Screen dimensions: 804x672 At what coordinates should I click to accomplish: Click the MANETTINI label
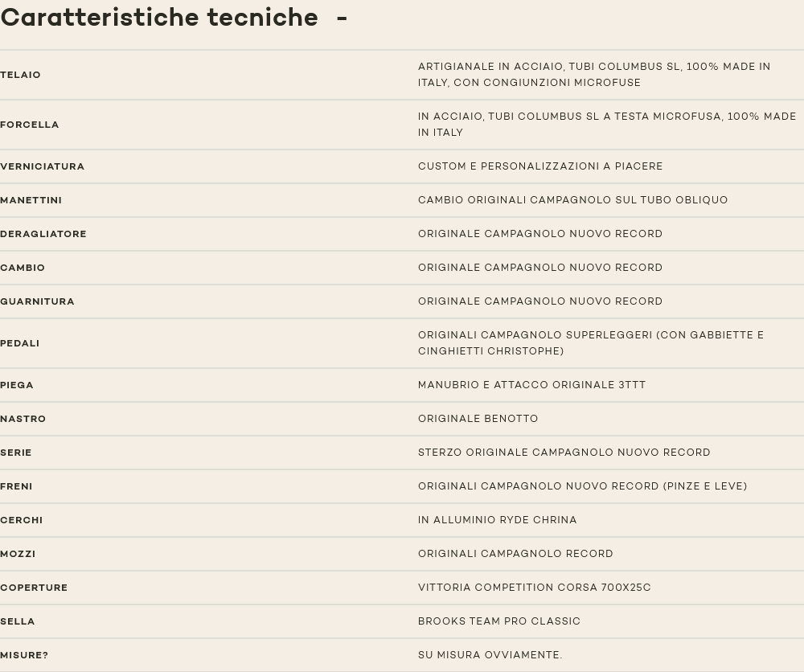(31, 200)
